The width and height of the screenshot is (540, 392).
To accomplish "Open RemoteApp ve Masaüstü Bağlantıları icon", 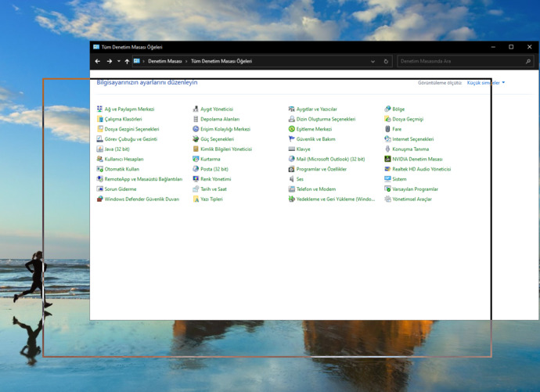I will pyautogui.click(x=100, y=179).
